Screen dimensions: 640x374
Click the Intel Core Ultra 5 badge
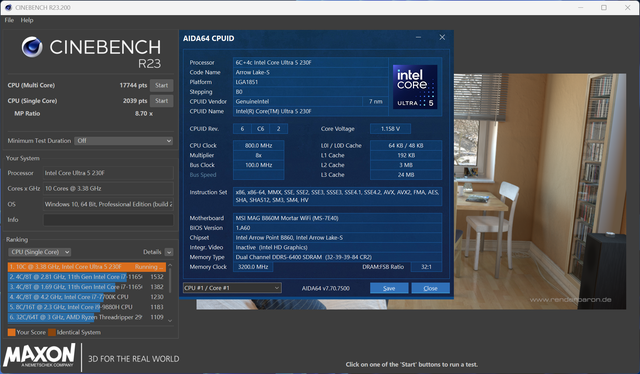415,87
